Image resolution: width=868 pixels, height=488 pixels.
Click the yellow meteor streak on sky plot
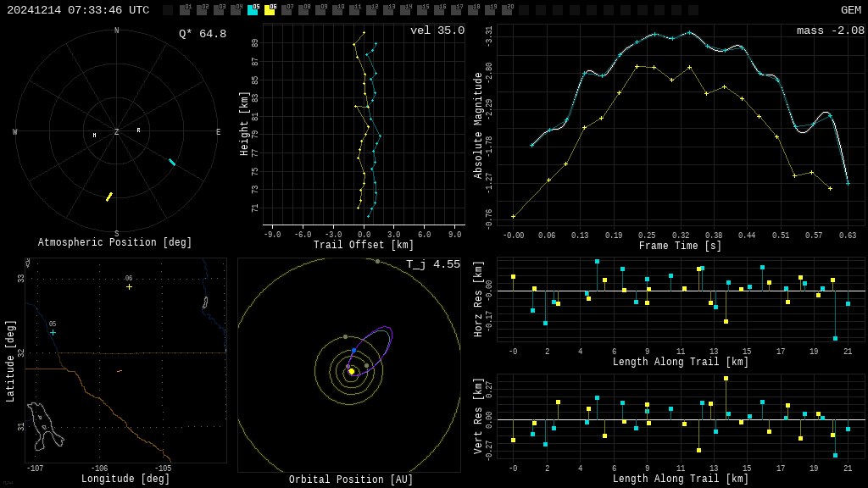pos(108,197)
